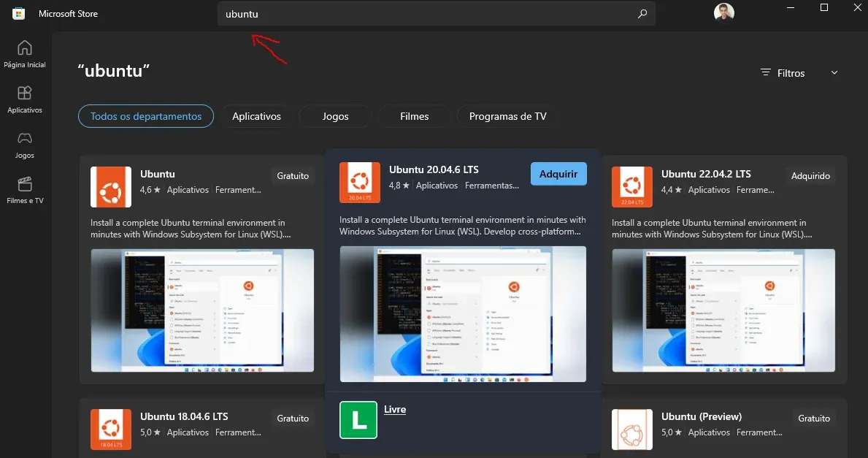Click Adquirido on Ubuntu 22.04.2 LTS
Image resolution: width=868 pixels, height=458 pixels.
coord(810,175)
